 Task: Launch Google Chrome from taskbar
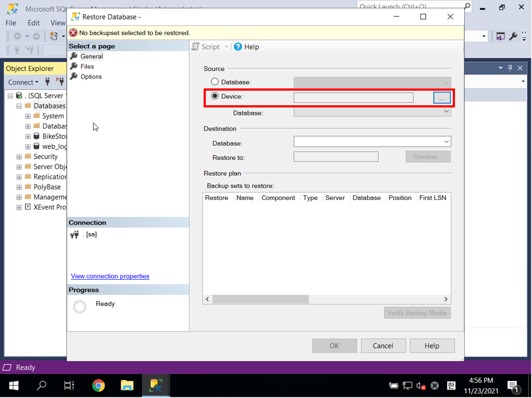(x=99, y=386)
